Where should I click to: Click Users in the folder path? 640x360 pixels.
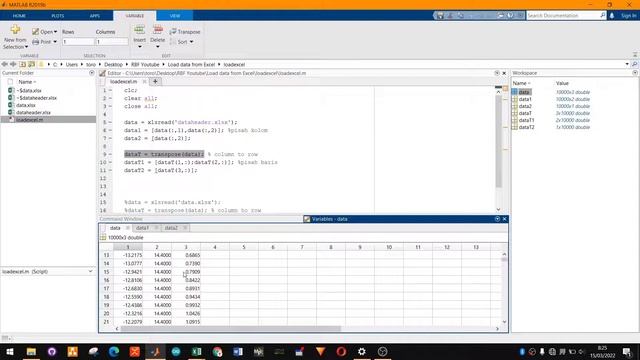tap(72, 64)
